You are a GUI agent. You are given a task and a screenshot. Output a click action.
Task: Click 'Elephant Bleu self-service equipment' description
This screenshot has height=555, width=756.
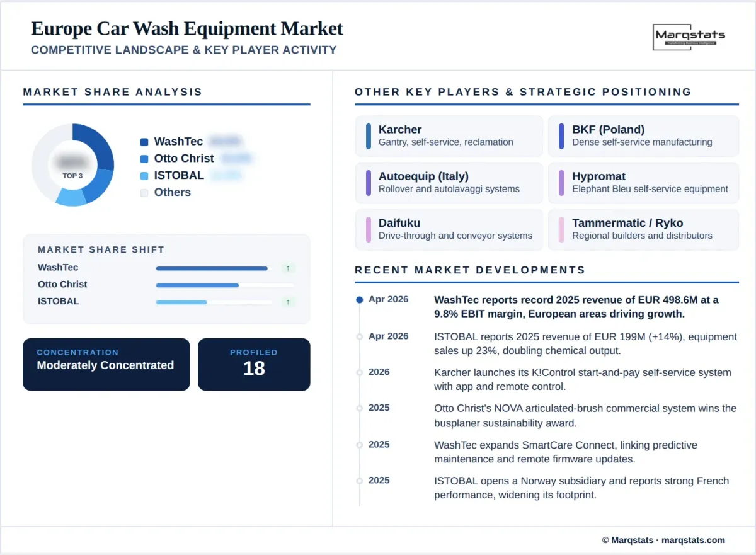click(650, 189)
